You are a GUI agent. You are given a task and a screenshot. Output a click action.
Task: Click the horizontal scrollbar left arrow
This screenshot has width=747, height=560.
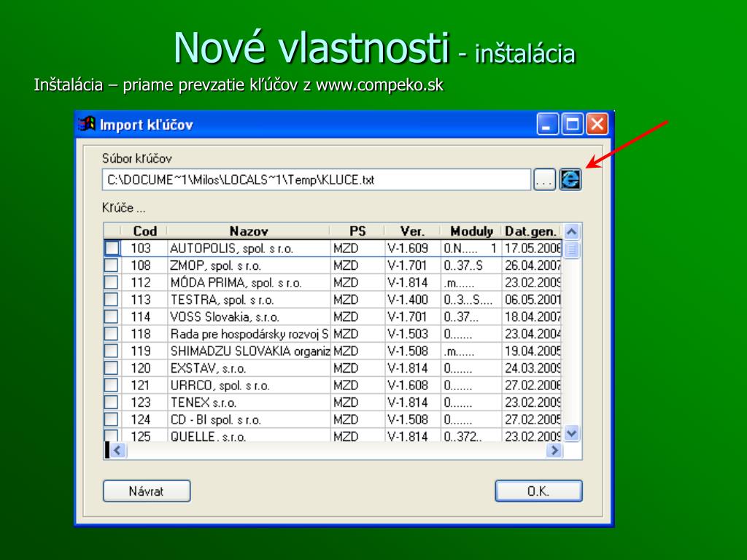point(117,451)
